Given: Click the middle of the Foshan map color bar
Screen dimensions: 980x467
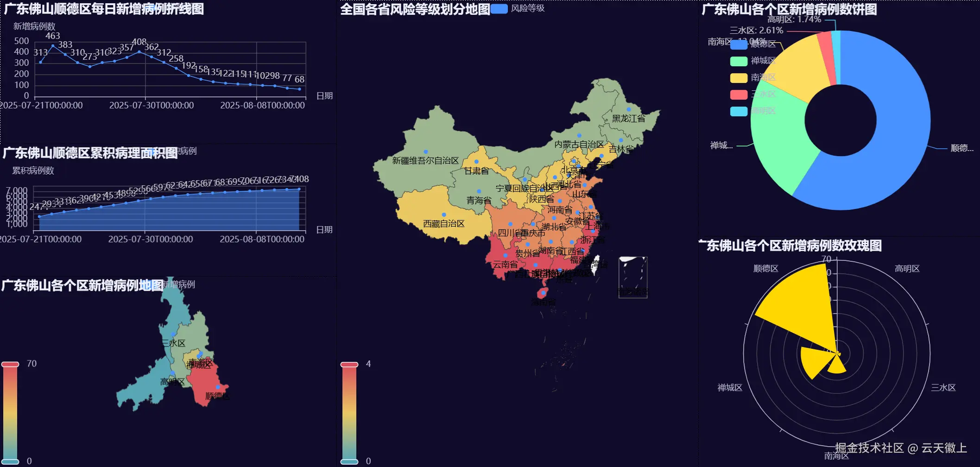Looking at the screenshot, I should 10,413.
